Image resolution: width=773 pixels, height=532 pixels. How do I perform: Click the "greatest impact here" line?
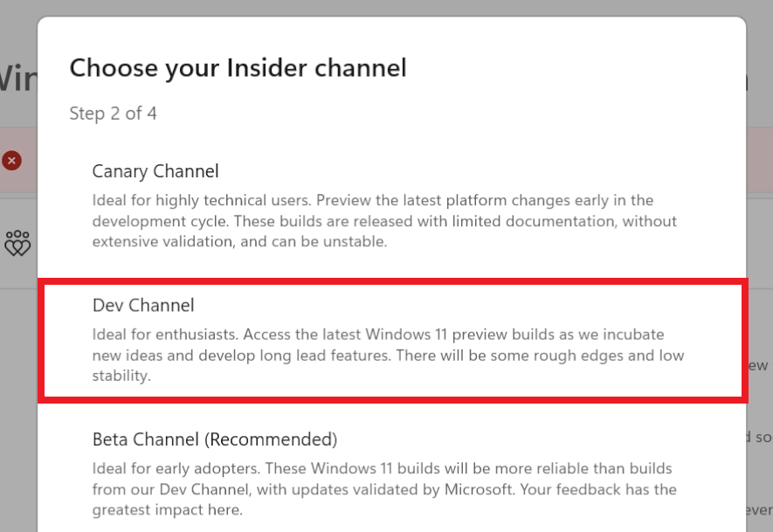[x=166, y=509]
